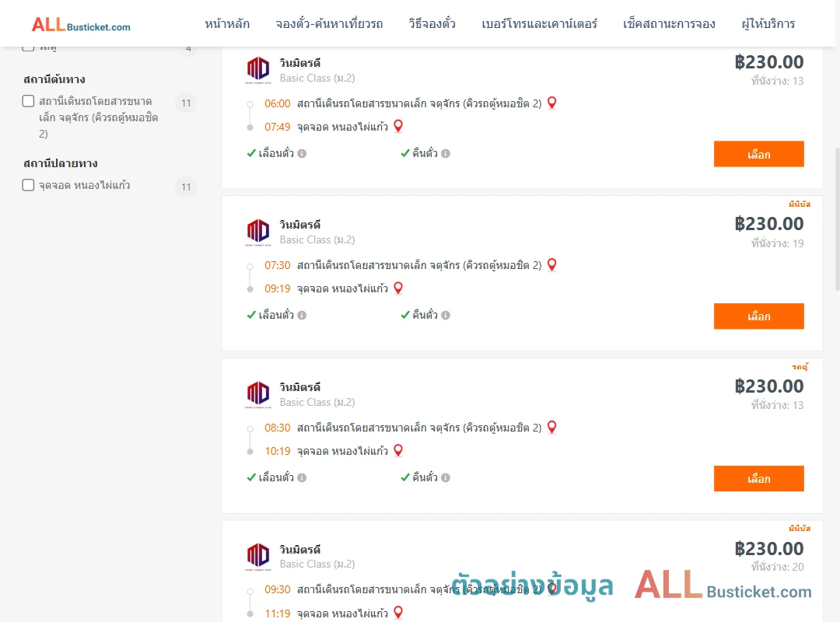
Task: Click departure time 08:30
Action: point(278,428)
